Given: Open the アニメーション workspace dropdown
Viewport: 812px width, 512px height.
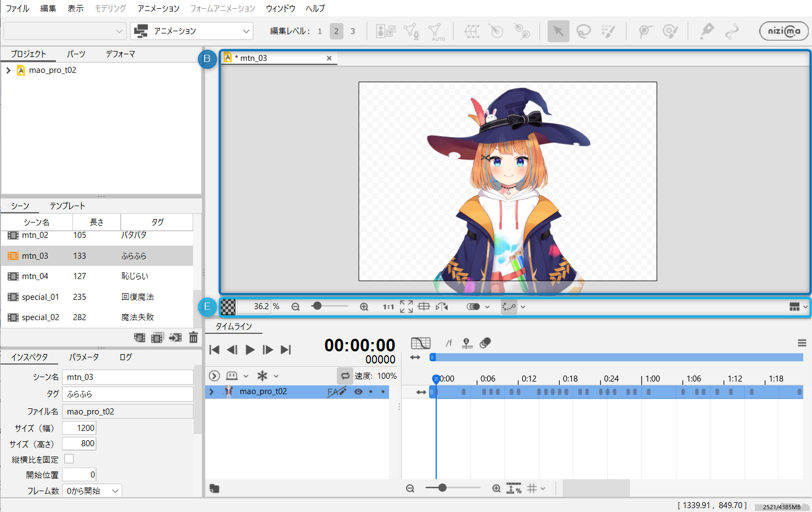Looking at the screenshot, I should tap(191, 31).
